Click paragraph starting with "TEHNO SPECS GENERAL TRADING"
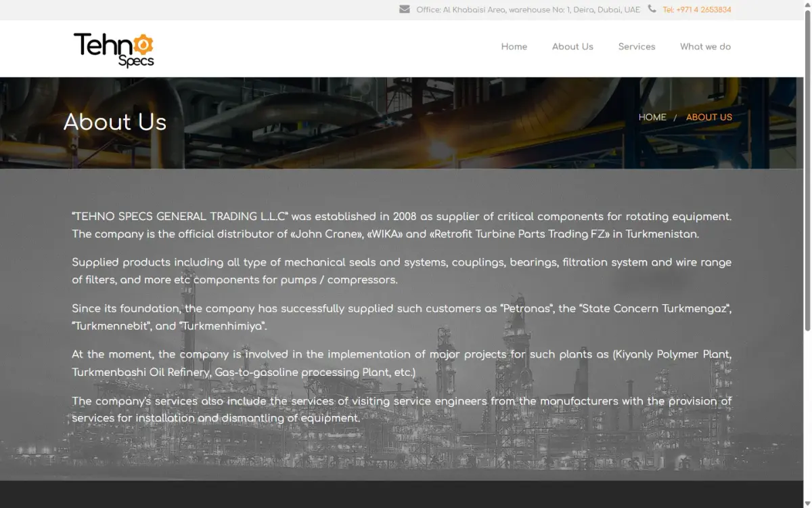812x508 pixels. pos(402,226)
